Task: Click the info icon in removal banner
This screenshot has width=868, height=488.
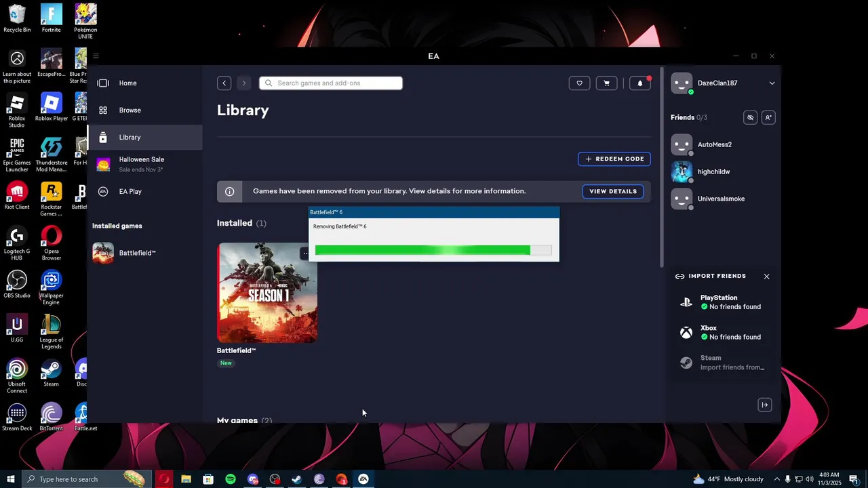Action: point(229,191)
